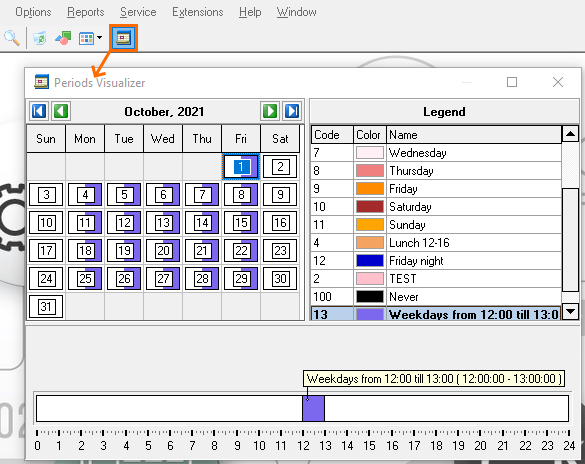Viewport: 585px width, 464px height.
Task: Click the purple 12-13 timeline block
Action: coord(313,408)
